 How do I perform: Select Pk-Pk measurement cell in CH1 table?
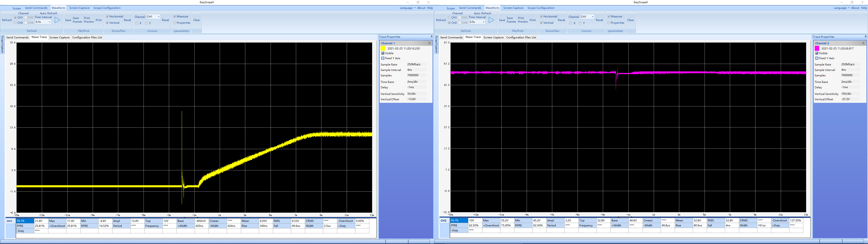tap(25, 221)
